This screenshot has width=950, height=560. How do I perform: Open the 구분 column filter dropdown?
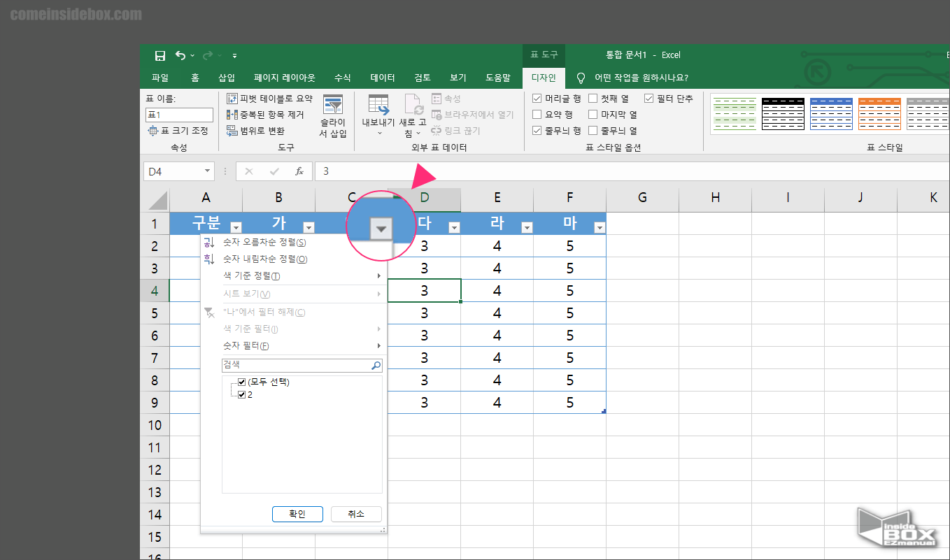[236, 227]
